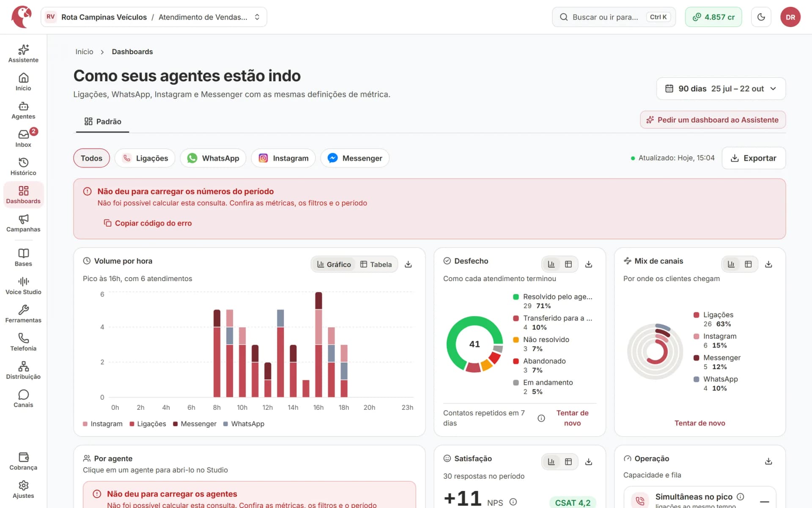This screenshot has height=508, width=812.
Task: Open Bases in sidebar
Action: tap(23, 257)
